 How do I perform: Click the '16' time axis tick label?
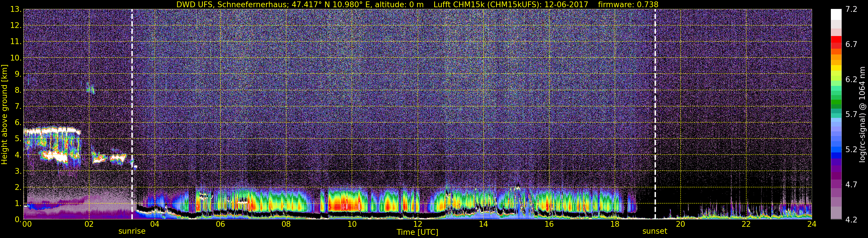pyautogui.click(x=549, y=224)
